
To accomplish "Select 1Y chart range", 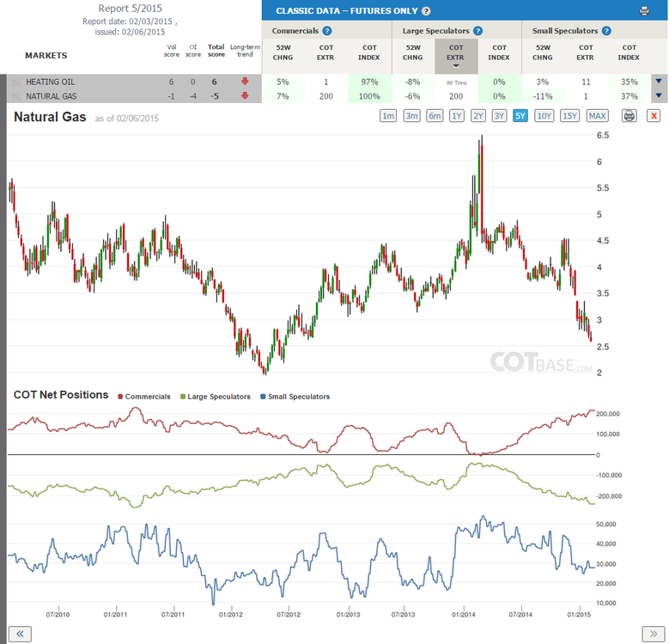I will [457, 116].
